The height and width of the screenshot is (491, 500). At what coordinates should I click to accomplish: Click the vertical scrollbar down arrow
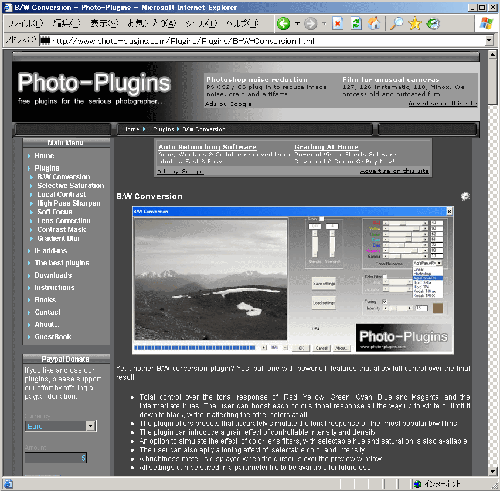[493, 471]
